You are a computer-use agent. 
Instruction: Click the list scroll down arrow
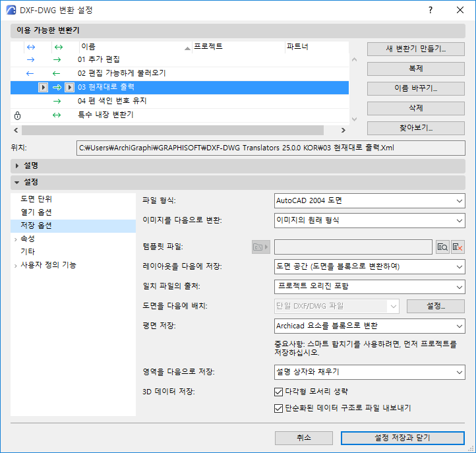[354, 119]
